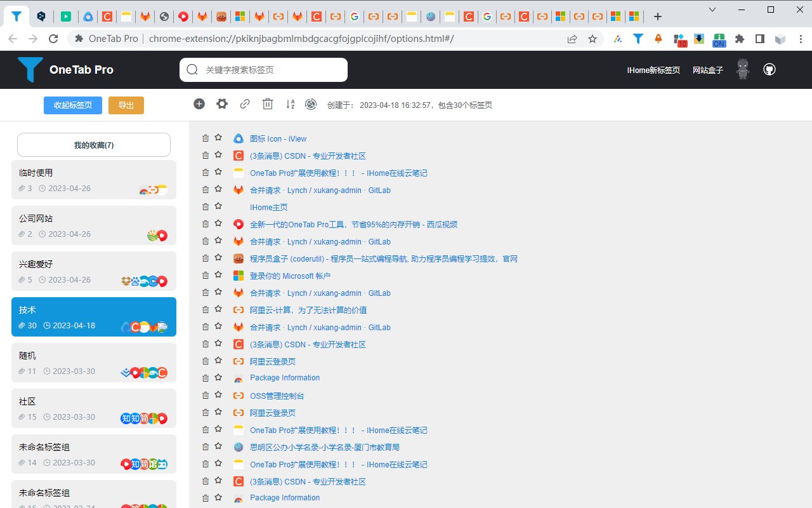Open the 图标 Icon - iView link
812x508 pixels.
(x=278, y=138)
